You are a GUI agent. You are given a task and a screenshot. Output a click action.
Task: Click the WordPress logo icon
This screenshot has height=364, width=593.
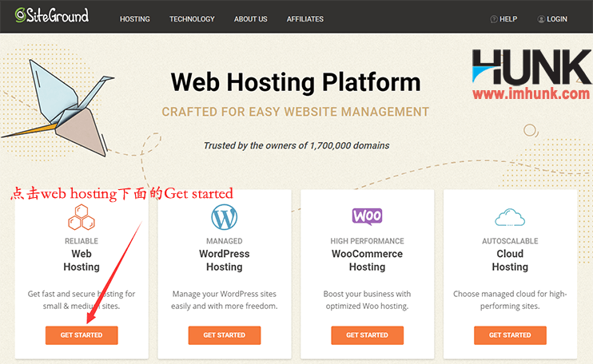point(225,217)
